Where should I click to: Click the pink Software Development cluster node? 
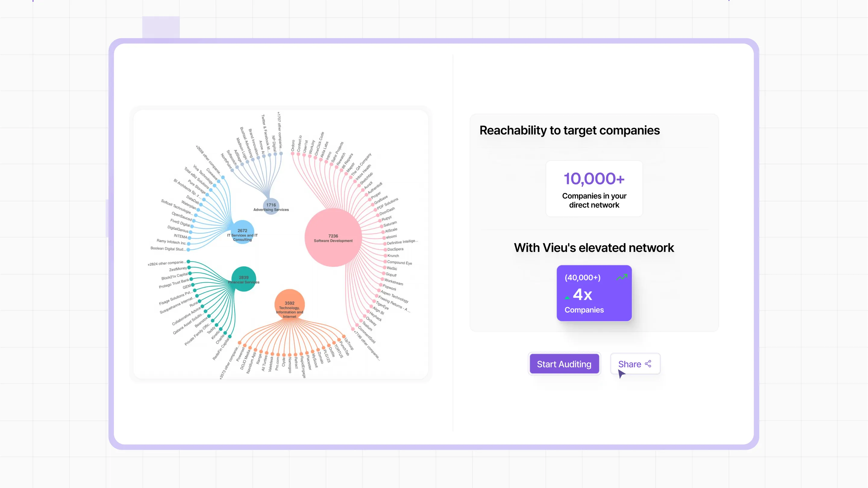[x=333, y=237]
